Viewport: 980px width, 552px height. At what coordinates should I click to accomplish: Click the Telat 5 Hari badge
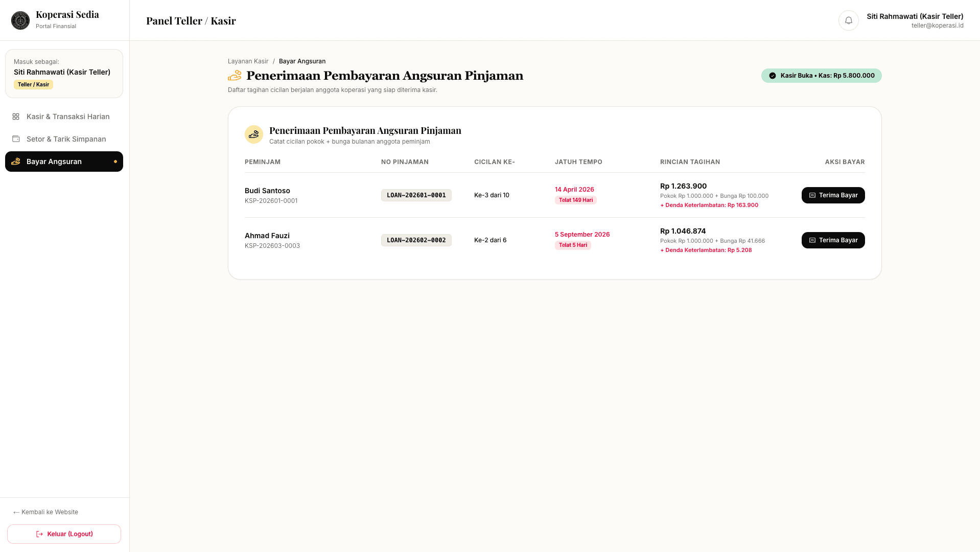click(573, 245)
